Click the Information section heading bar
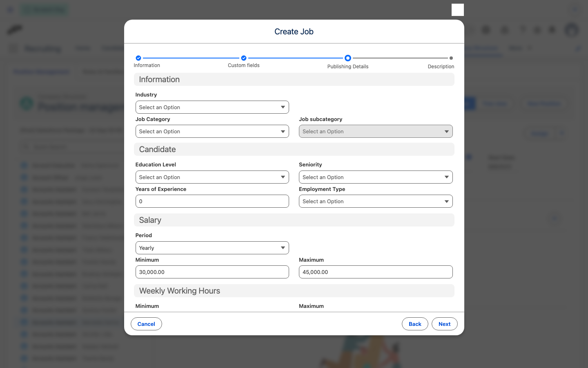This screenshot has width=588, height=368. 294,79
